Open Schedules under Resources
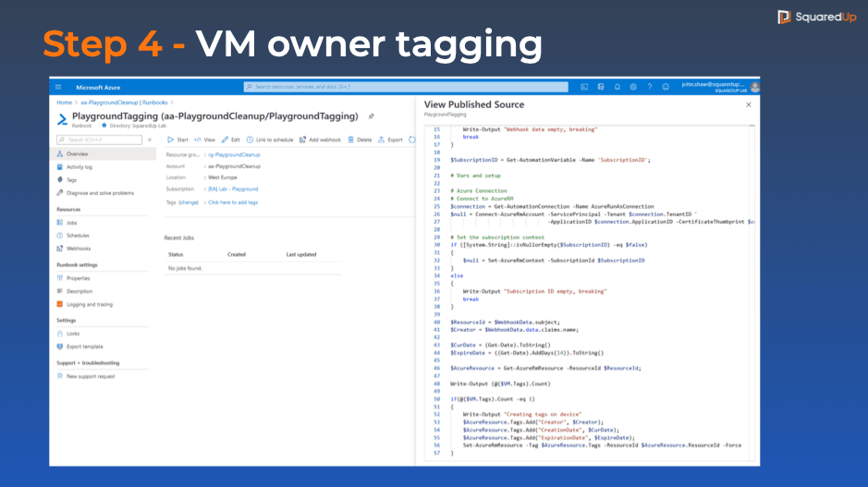This screenshot has width=868, height=487. [x=78, y=236]
